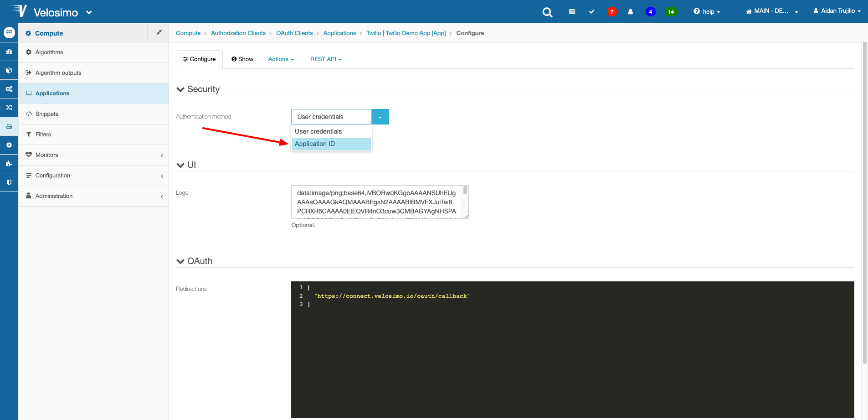Follow the OAuth Clients breadcrumb
This screenshot has height=420, width=868.
pyautogui.click(x=294, y=33)
